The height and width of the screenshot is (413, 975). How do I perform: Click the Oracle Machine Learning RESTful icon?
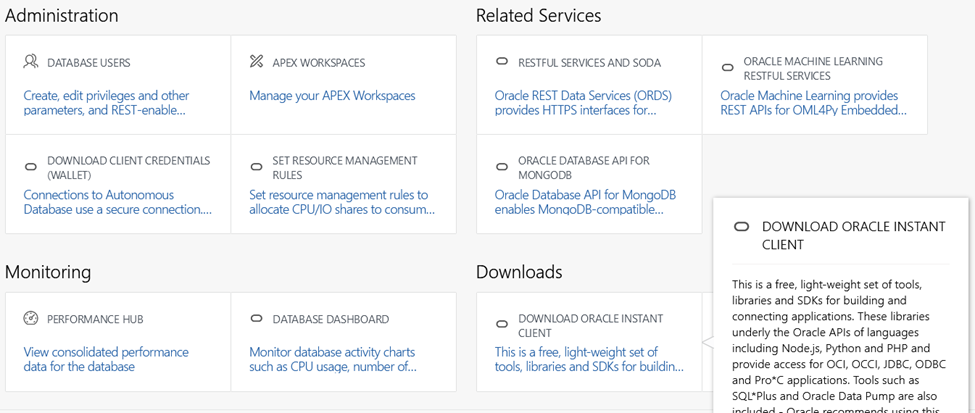727,68
